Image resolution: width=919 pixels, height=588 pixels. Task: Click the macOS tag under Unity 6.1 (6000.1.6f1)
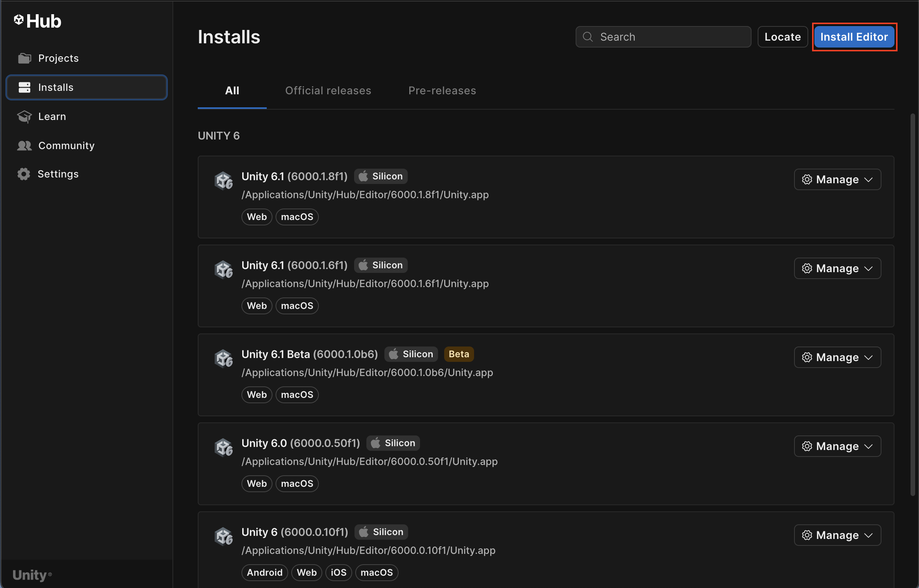point(297,305)
